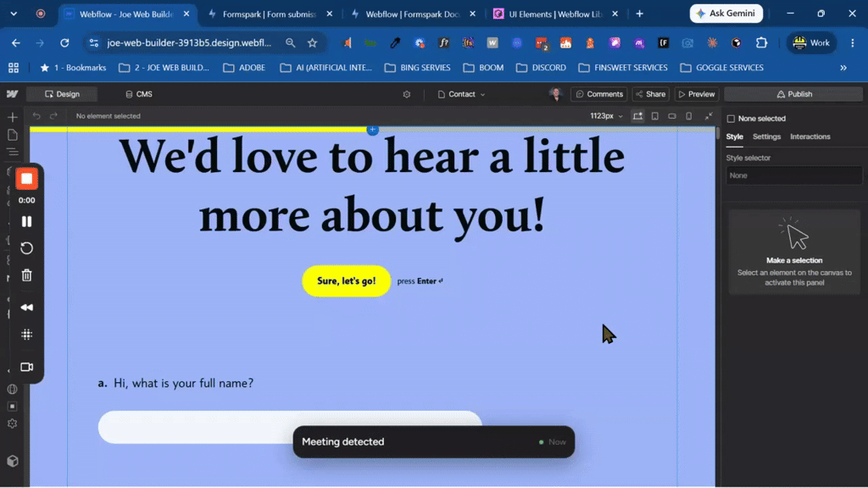This screenshot has width=868, height=488.
Task: Open the Style tab
Action: [735, 136]
